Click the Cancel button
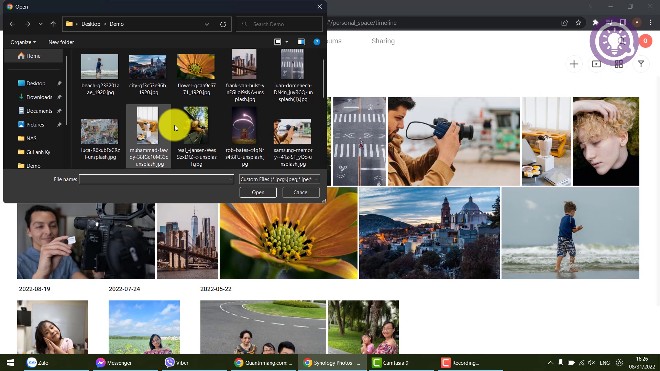The image size is (660, 371). point(301,192)
